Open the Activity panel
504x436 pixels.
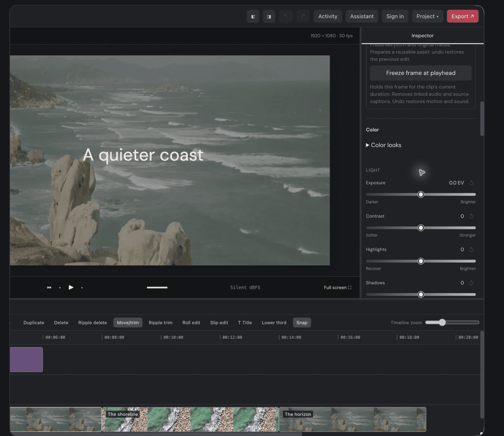328,16
